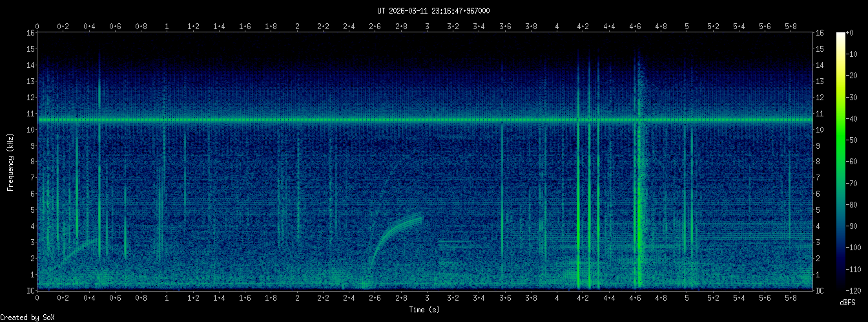Click the 2 second tick on top time axis
This screenshot has width=868, height=322.
297,27
